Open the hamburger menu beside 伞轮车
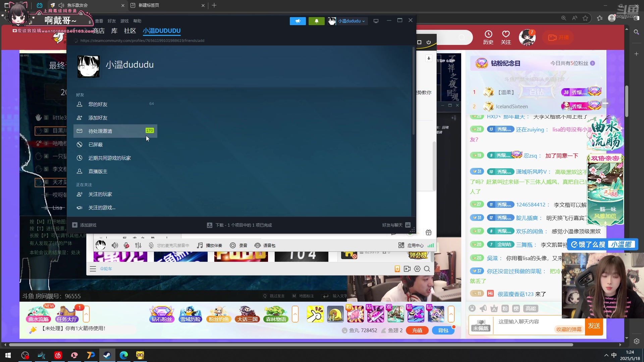The height and width of the screenshot is (362, 644). tap(93, 269)
